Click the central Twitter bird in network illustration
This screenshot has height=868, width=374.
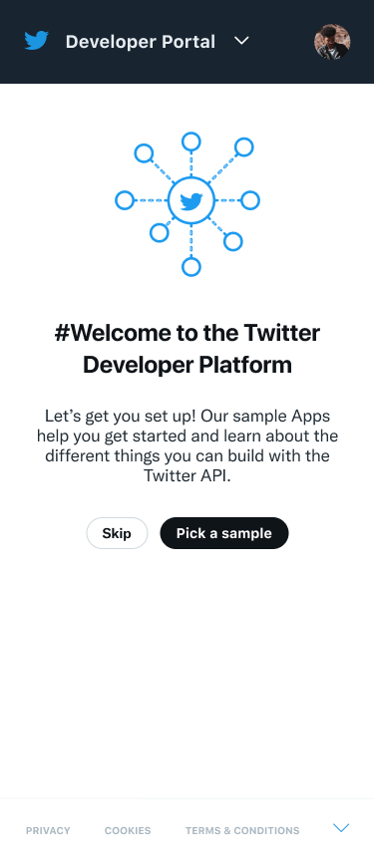[x=191, y=200]
